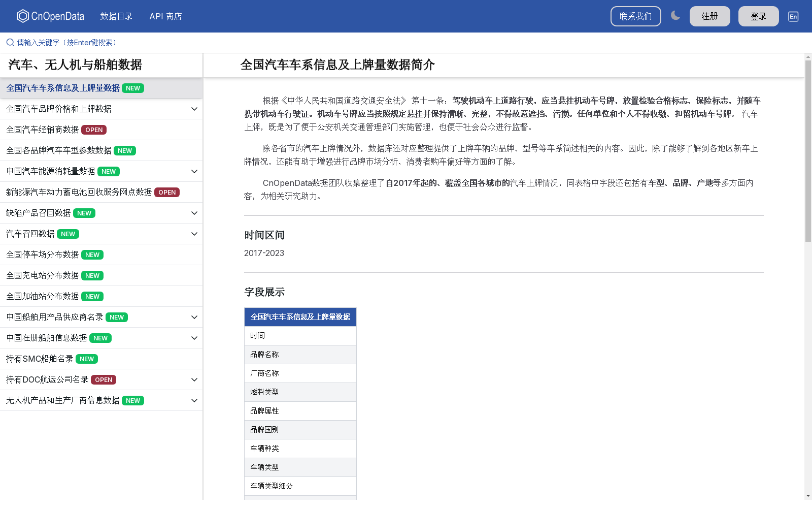Click the 车辆类型 field row

pyautogui.click(x=300, y=467)
